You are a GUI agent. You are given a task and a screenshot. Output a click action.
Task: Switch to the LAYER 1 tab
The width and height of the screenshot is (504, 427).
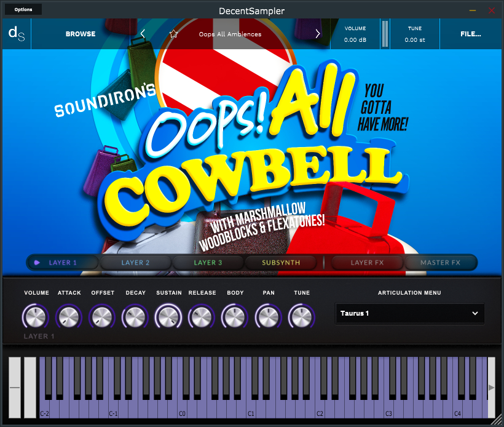click(63, 263)
